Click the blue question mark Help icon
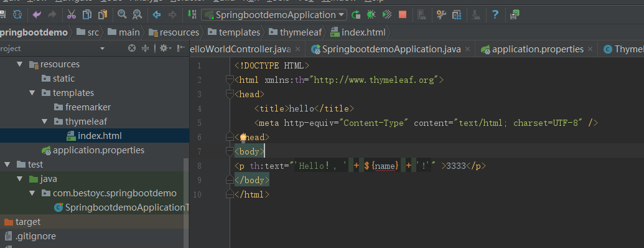 pos(495,15)
